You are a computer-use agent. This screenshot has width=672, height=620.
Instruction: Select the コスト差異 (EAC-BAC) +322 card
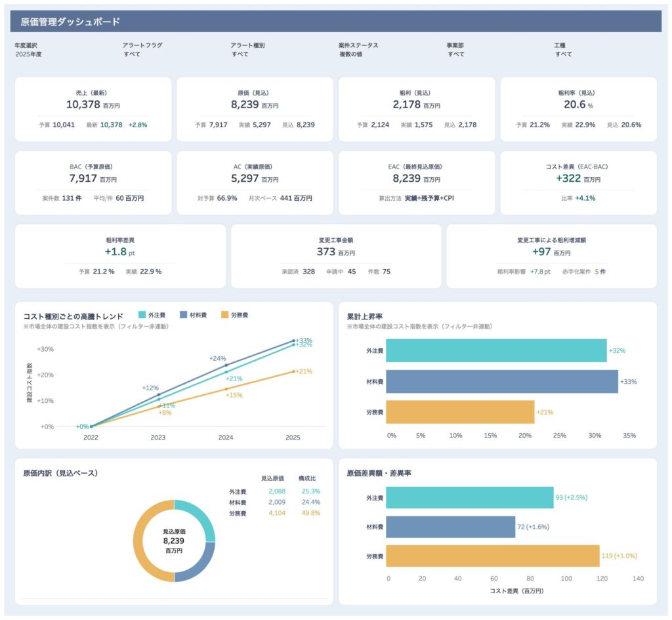(578, 183)
